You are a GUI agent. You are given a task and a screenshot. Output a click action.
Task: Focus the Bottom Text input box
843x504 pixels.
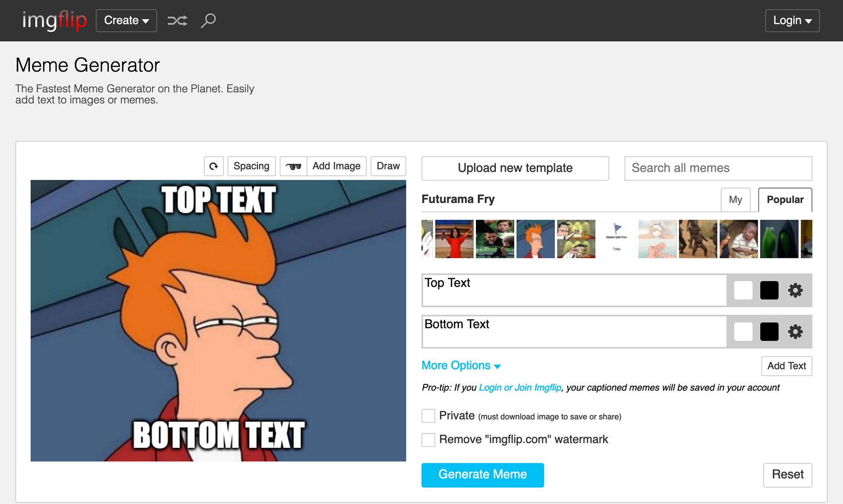coord(574,332)
